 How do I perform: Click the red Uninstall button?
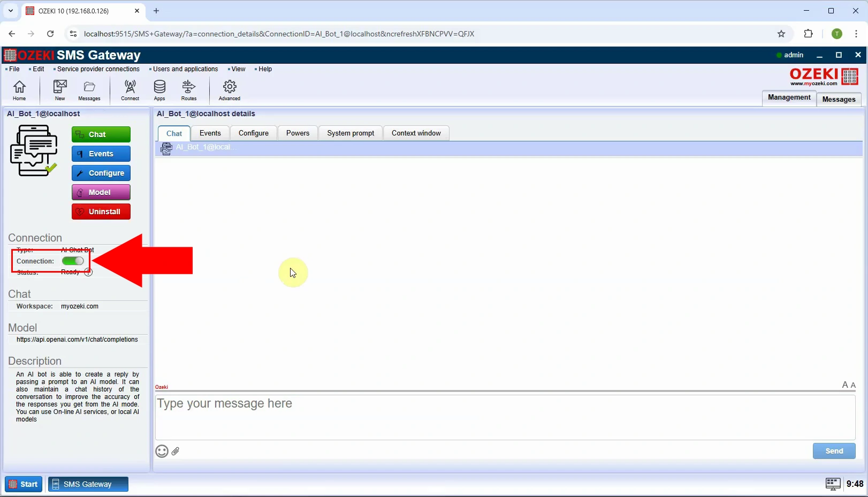tap(101, 212)
